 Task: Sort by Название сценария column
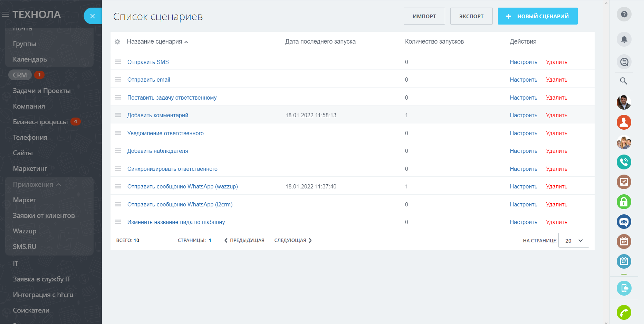tap(154, 41)
